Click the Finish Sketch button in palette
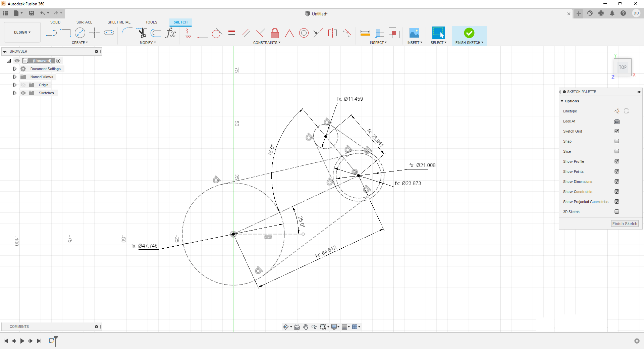The image size is (644, 349). (x=624, y=223)
